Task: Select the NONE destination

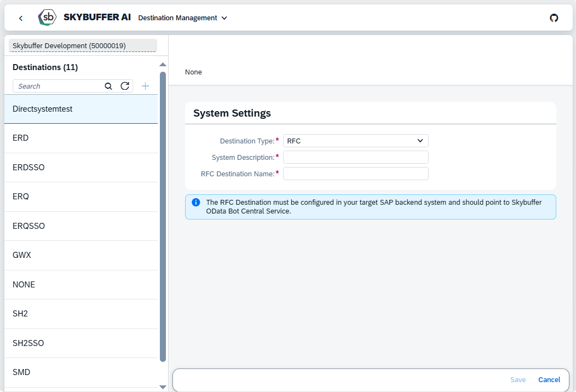Action: point(81,285)
